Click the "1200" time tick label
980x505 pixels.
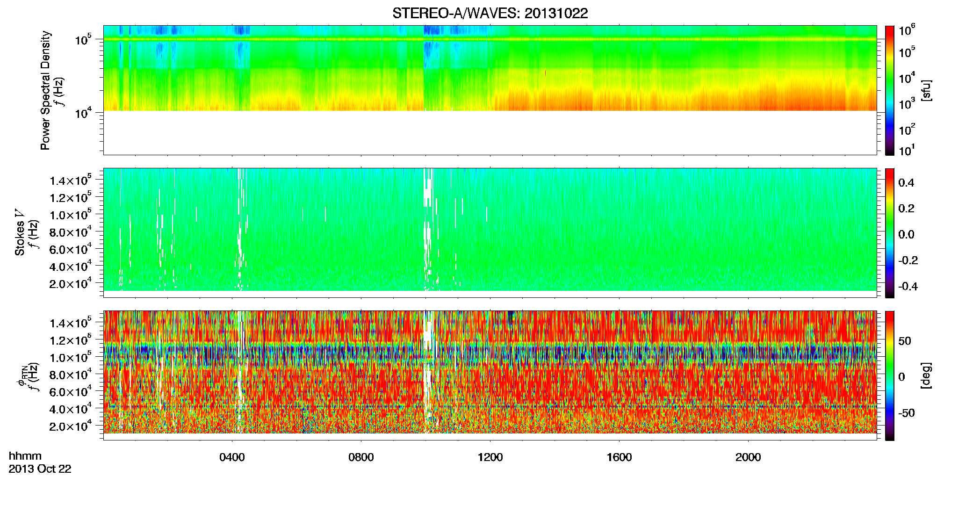pos(490,457)
